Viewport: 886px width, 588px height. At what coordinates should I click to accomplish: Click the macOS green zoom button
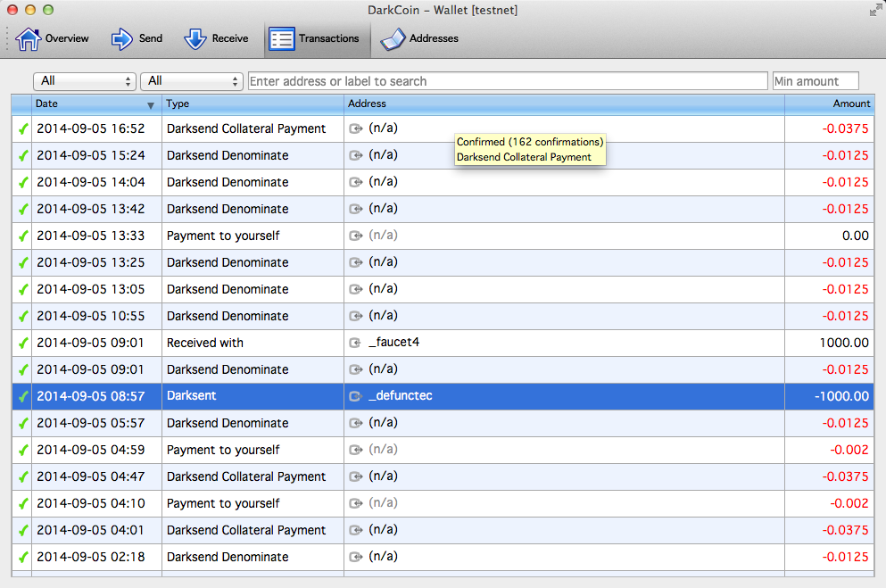pos(48,10)
